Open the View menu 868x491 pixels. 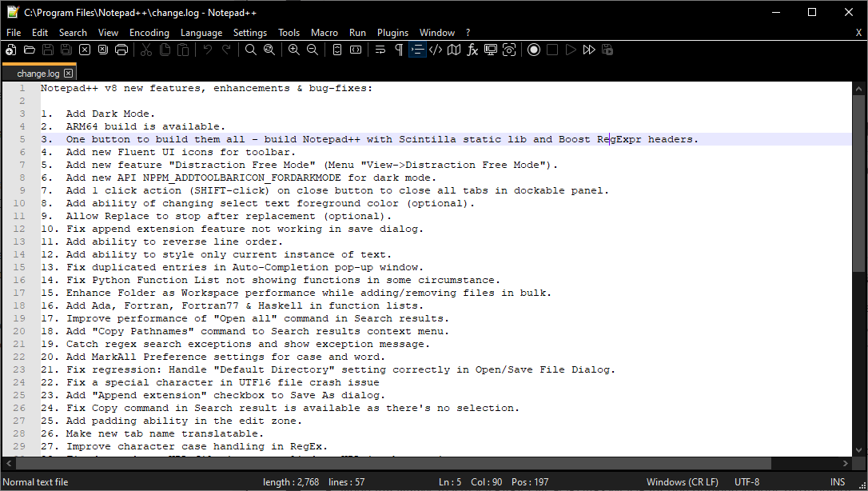coord(108,33)
